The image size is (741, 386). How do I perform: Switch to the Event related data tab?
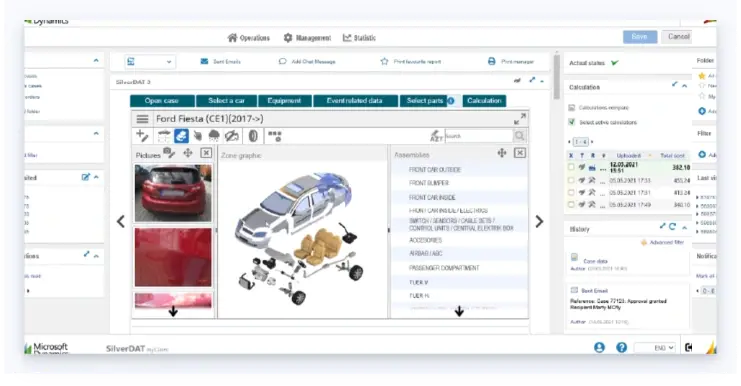355,101
